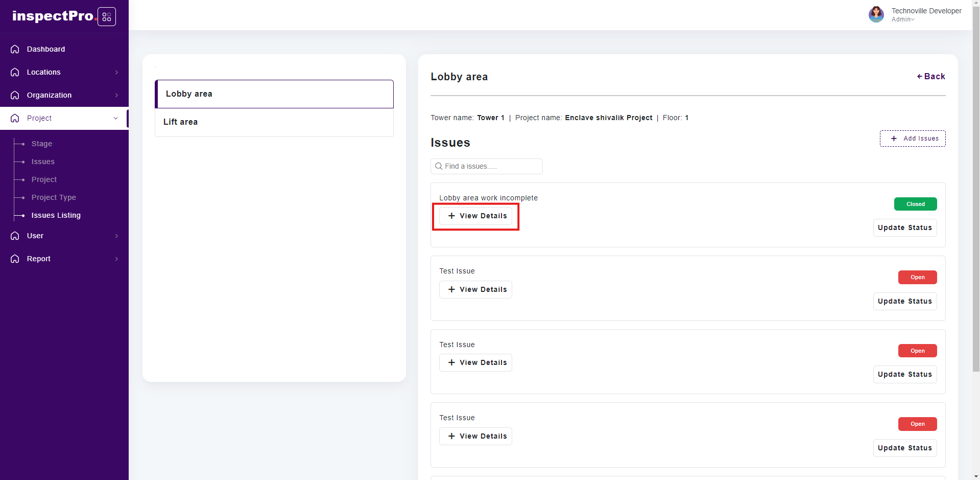Click the grid icon beside inspectPro logo
980x480 pixels.
click(106, 17)
